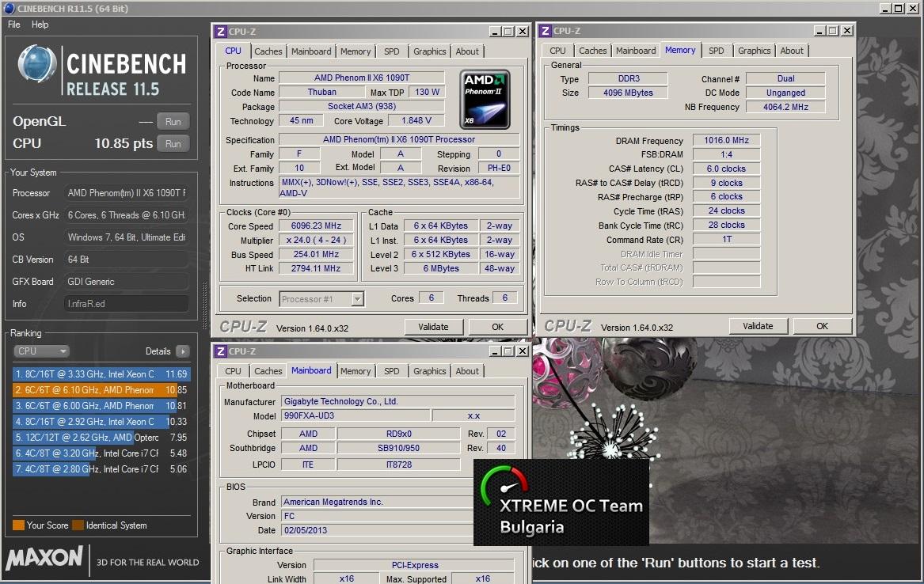This screenshot has width=924, height=584.
Task: Select Caches tab in Mainboard window
Action: (x=268, y=371)
